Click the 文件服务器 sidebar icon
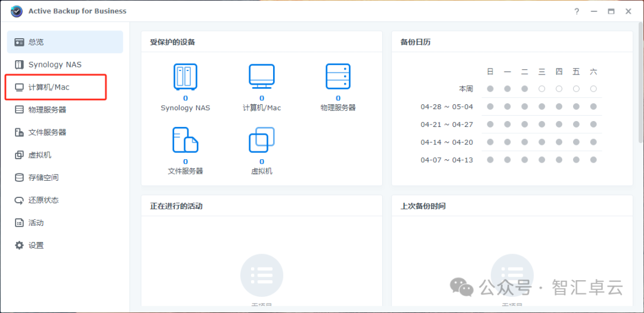 pyautogui.click(x=19, y=132)
